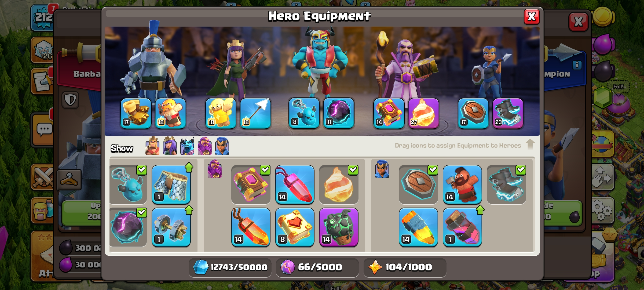Image resolution: width=644 pixels, height=290 pixels.
Task: Toggle Royal Champion filter in Show row
Action: (222, 146)
